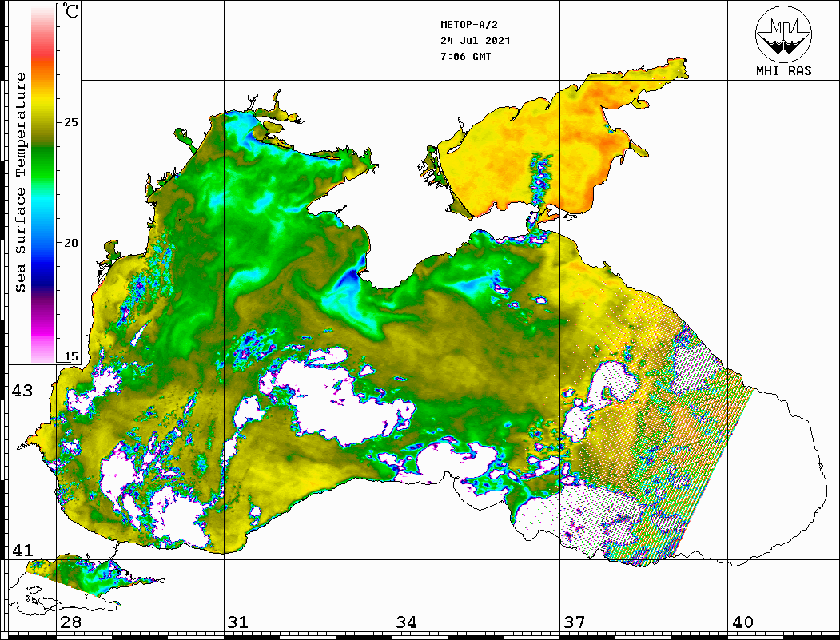Click the temperature color bar gradient
840x640 pixels.
[x=43, y=184]
